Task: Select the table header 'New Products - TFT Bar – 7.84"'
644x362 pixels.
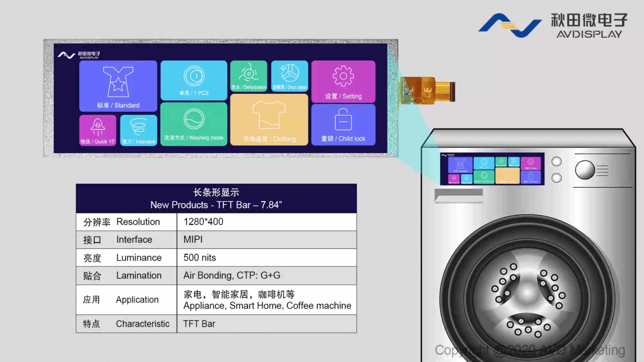Action: [216, 205]
